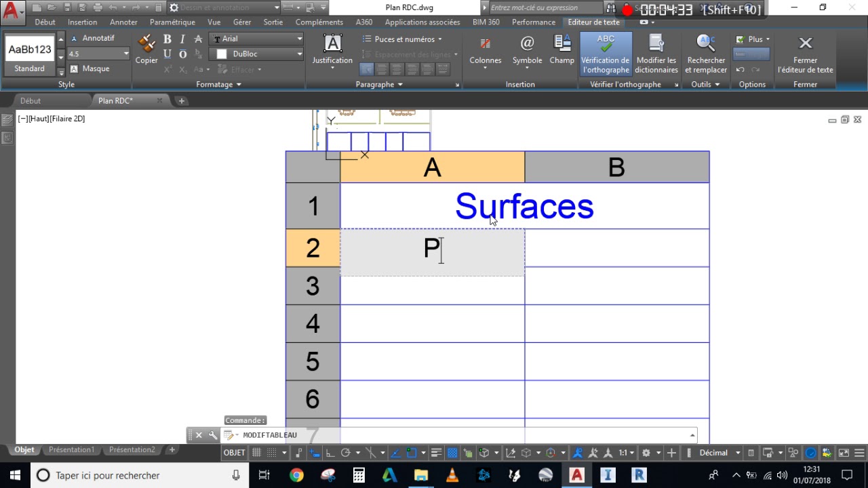868x488 pixels.
Task: Toggle the Annotatif style option
Action: [x=93, y=39]
